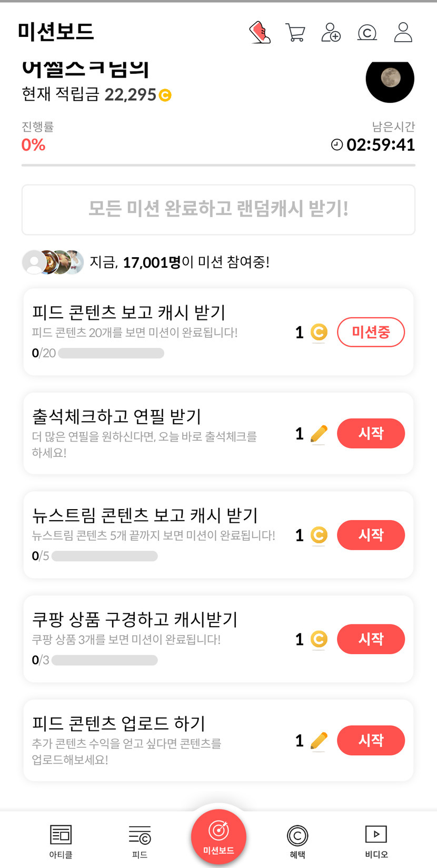437x868 pixels.
Task: Start the 피드 콘텐츠 업로드 하기 mission
Action: point(371,740)
